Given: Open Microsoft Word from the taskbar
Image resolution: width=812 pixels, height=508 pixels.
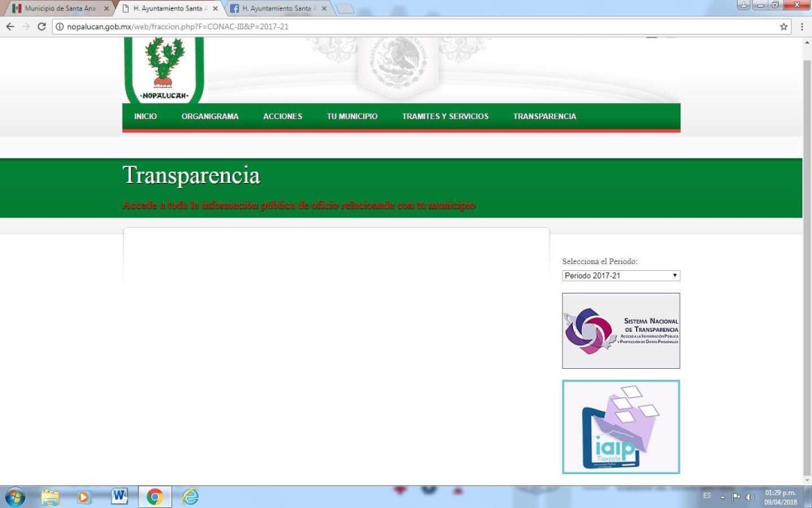Looking at the screenshot, I should pos(120,497).
